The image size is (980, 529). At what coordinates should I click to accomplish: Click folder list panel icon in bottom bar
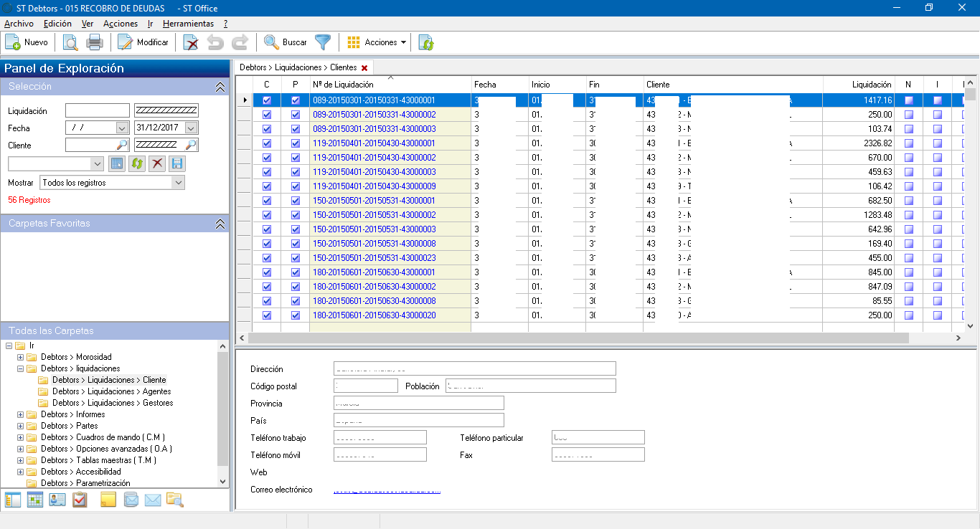point(12,500)
